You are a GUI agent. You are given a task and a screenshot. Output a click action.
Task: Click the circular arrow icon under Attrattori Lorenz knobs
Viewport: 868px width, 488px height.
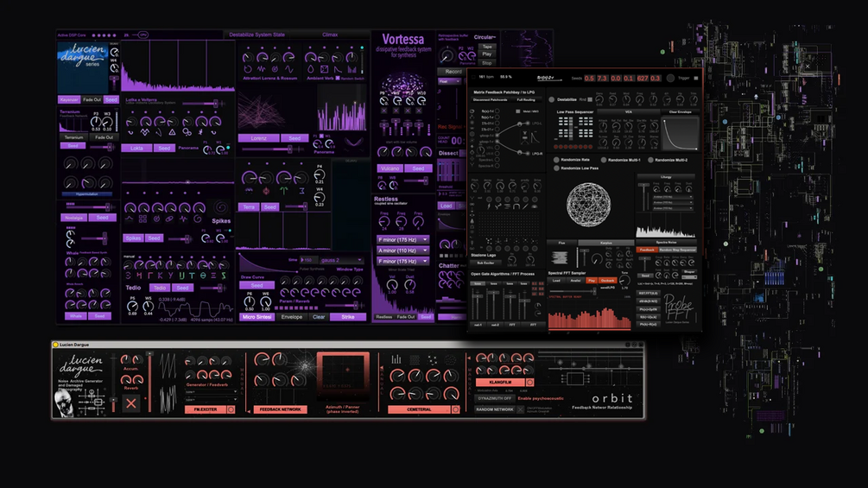click(x=248, y=69)
